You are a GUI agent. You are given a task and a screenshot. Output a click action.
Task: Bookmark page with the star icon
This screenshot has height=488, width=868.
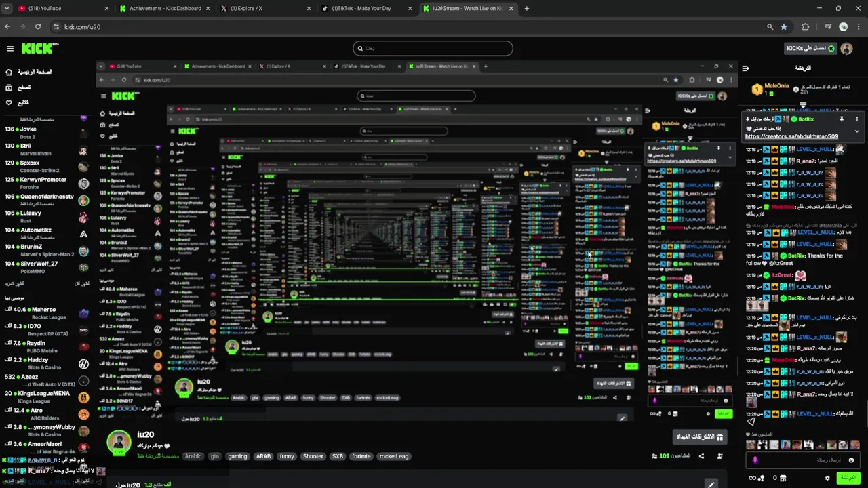tap(784, 27)
